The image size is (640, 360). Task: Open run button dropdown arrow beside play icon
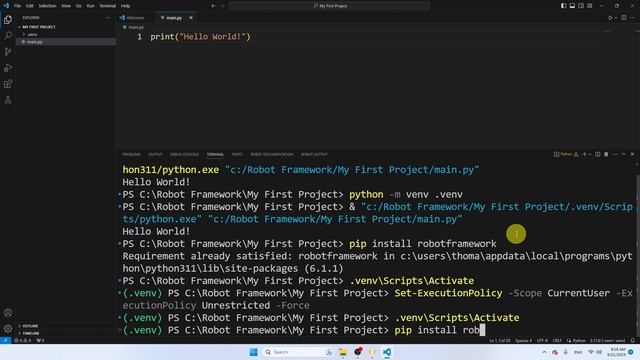616,18
